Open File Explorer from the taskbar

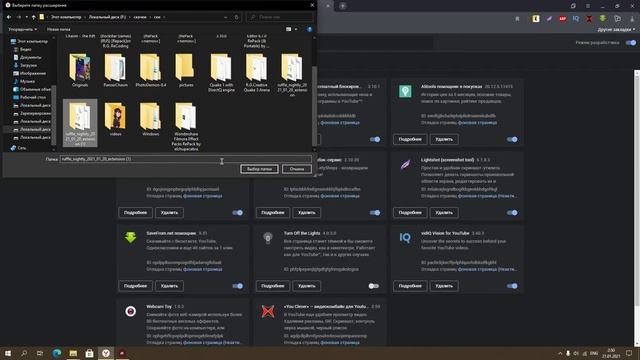73,353
